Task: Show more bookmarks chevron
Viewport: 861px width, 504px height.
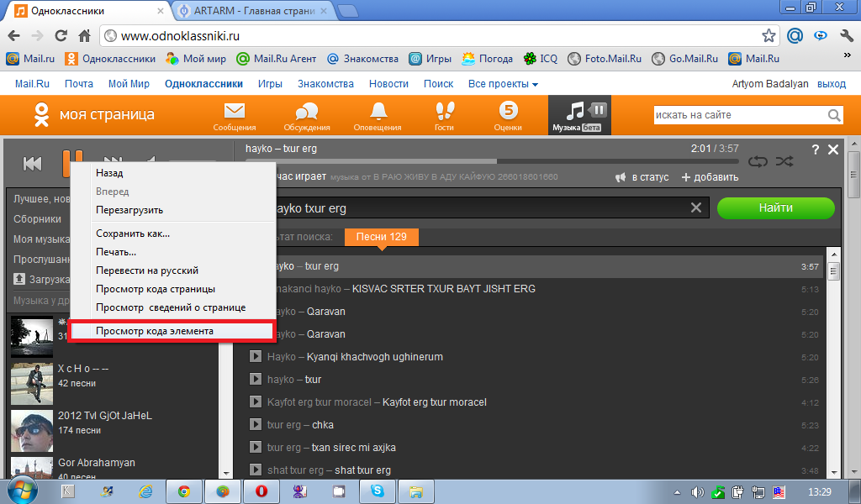Action: (846, 55)
